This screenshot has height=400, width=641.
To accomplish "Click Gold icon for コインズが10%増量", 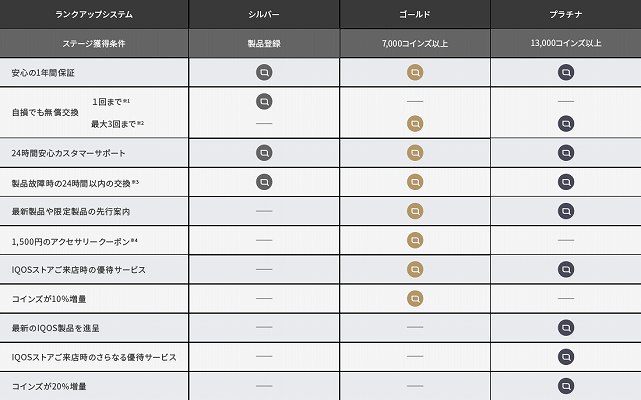I will pyautogui.click(x=415, y=299).
